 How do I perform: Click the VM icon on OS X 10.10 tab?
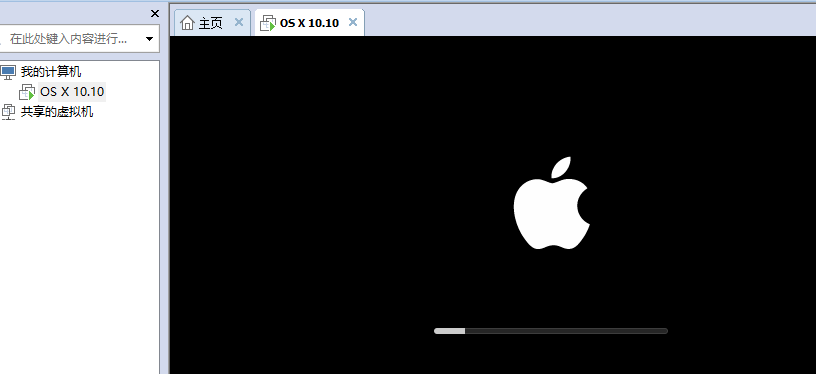pos(267,23)
